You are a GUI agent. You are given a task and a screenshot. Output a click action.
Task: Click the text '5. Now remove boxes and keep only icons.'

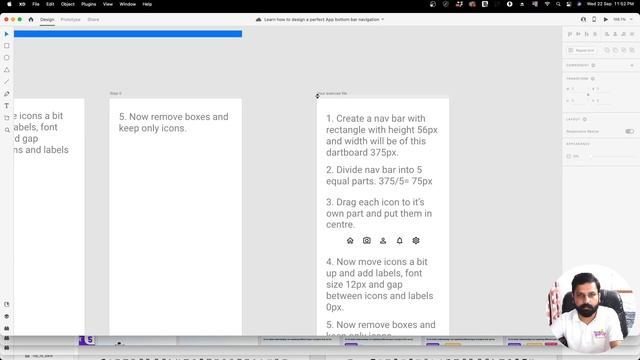tap(173, 122)
